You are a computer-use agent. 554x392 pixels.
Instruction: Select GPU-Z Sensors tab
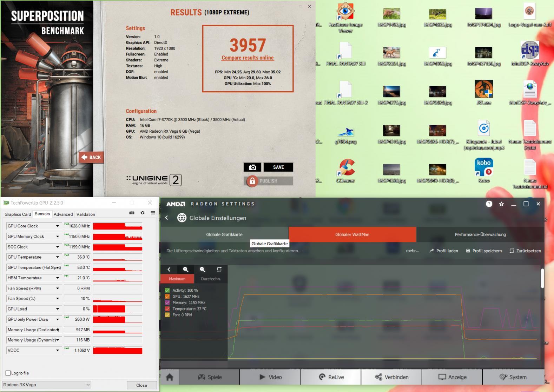coord(42,214)
